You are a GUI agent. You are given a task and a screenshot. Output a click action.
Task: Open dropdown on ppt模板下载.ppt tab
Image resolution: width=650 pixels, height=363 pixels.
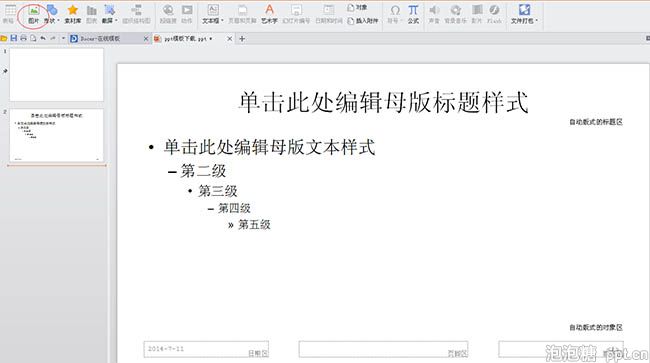click(211, 39)
